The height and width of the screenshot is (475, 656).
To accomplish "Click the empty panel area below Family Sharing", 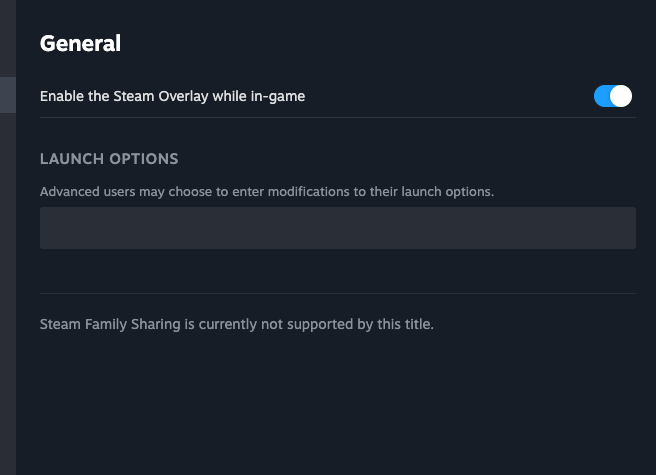I will (x=337, y=410).
